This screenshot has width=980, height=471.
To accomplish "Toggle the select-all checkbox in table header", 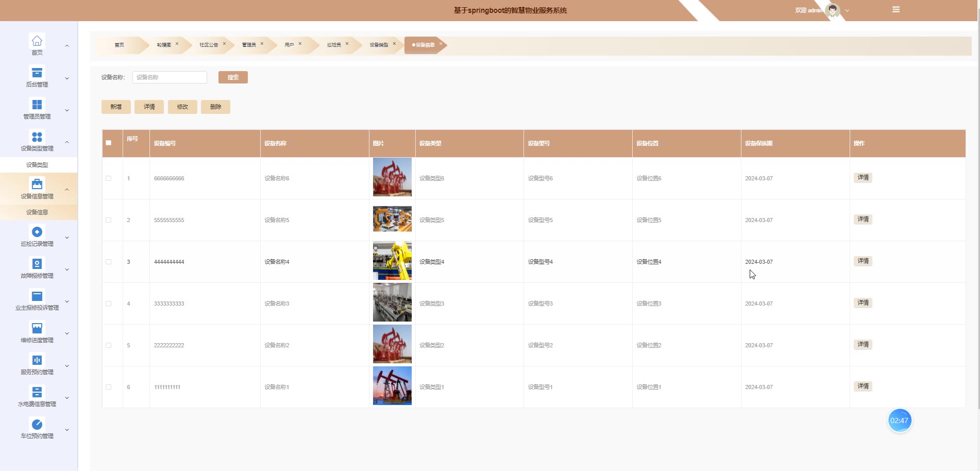I will tap(108, 143).
